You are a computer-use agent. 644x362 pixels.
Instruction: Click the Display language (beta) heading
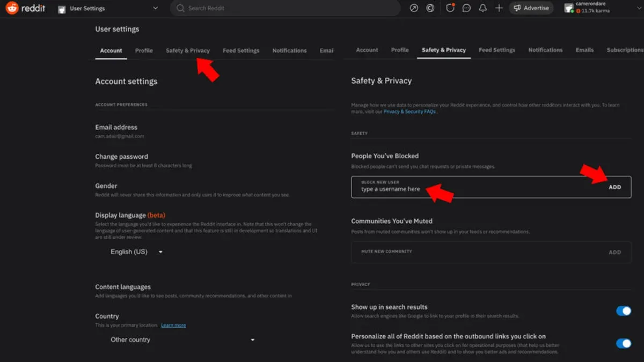pos(130,216)
